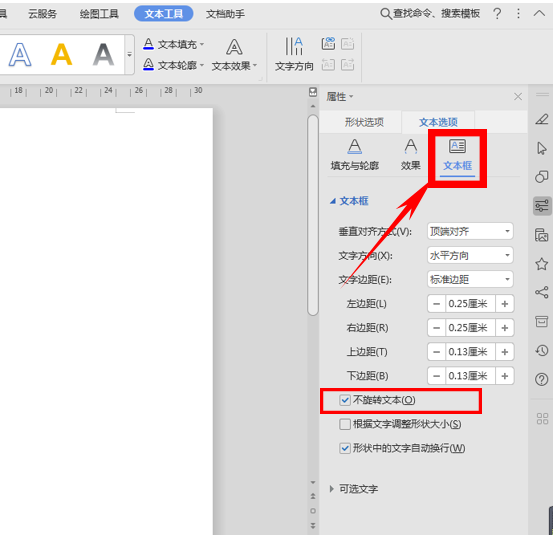Click the star favorites sidebar icon
553x535 pixels.
pyautogui.click(x=542, y=263)
